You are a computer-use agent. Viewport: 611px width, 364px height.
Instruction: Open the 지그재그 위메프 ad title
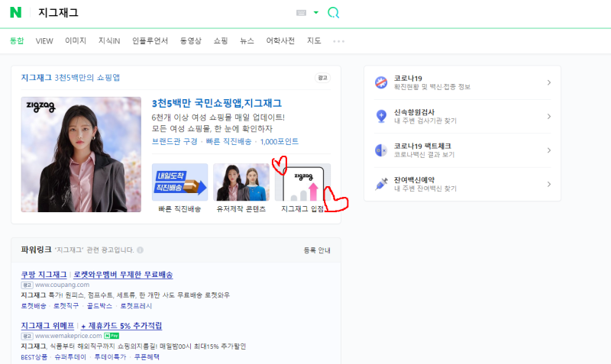pos(47,326)
